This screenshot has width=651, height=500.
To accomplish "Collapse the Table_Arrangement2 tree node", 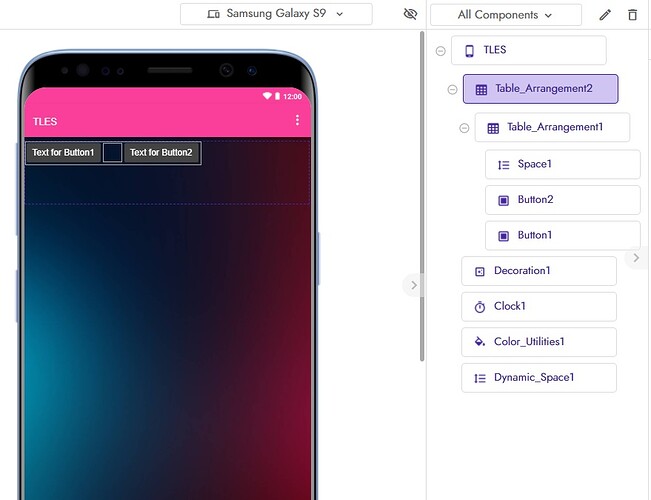I will (x=452, y=89).
